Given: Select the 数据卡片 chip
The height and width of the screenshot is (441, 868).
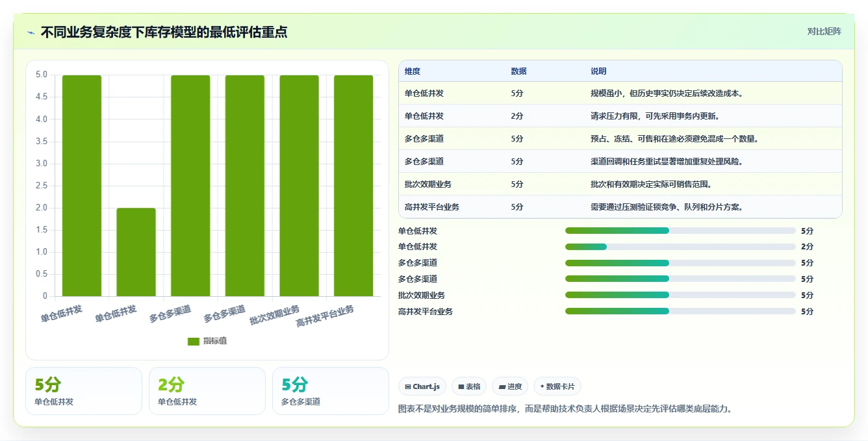Looking at the screenshot, I should pyautogui.click(x=557, y=386).
